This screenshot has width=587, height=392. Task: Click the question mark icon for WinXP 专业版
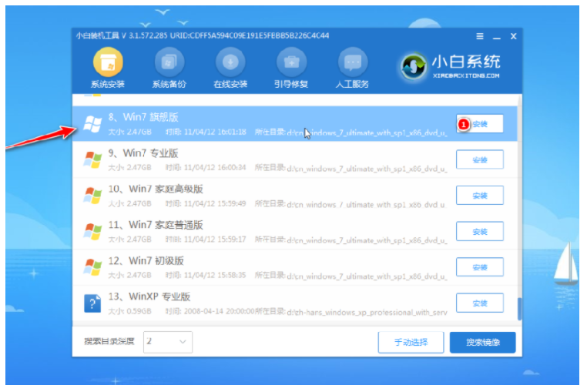(92, 303)
